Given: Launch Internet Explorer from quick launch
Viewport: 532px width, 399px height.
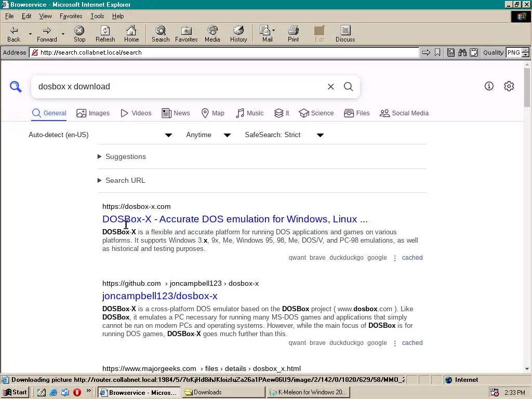Looking at the screenshot, I should click(54, 392).
